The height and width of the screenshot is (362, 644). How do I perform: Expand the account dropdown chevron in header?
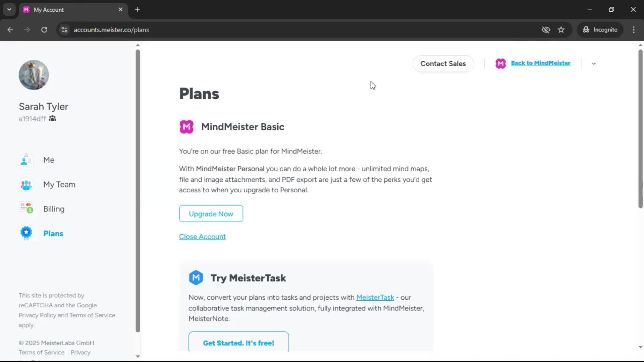tap(593, 64)
